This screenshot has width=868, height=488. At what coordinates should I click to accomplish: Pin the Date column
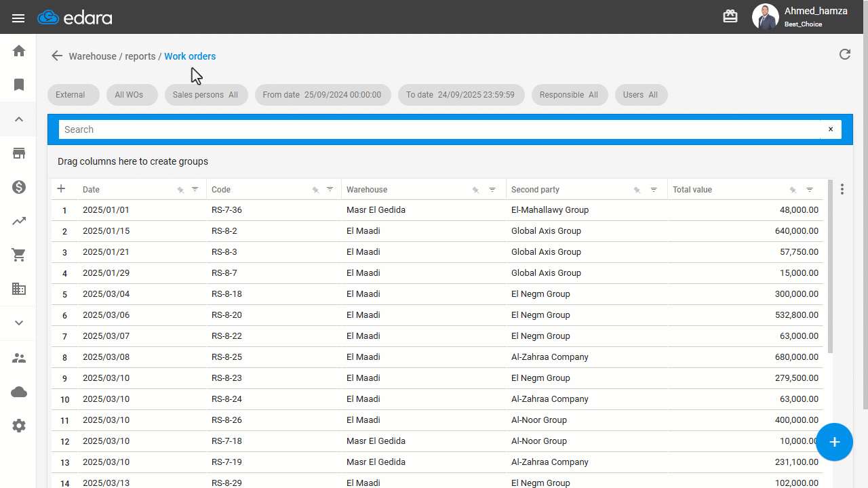pos(180,190)
